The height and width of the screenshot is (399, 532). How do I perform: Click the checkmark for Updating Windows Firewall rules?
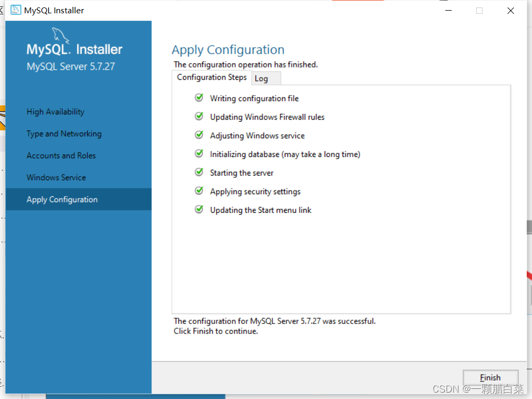pos(199,117)
